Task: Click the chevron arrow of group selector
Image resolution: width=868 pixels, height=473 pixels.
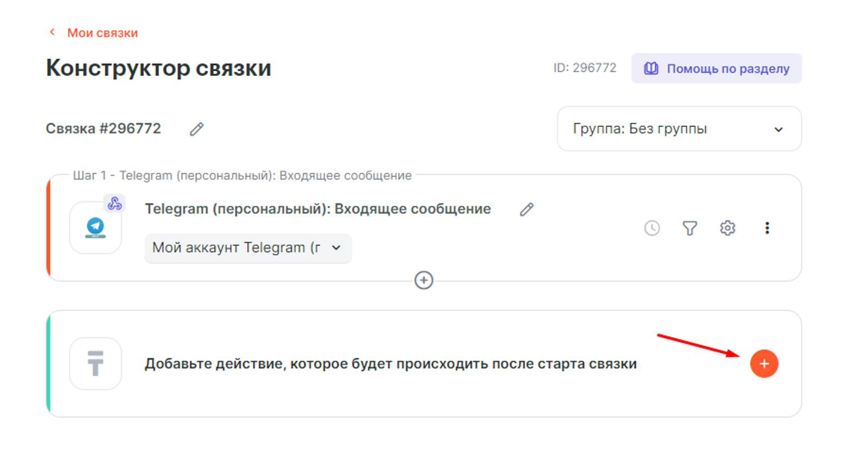Action: pyautogui.click(x=778, y=130)
